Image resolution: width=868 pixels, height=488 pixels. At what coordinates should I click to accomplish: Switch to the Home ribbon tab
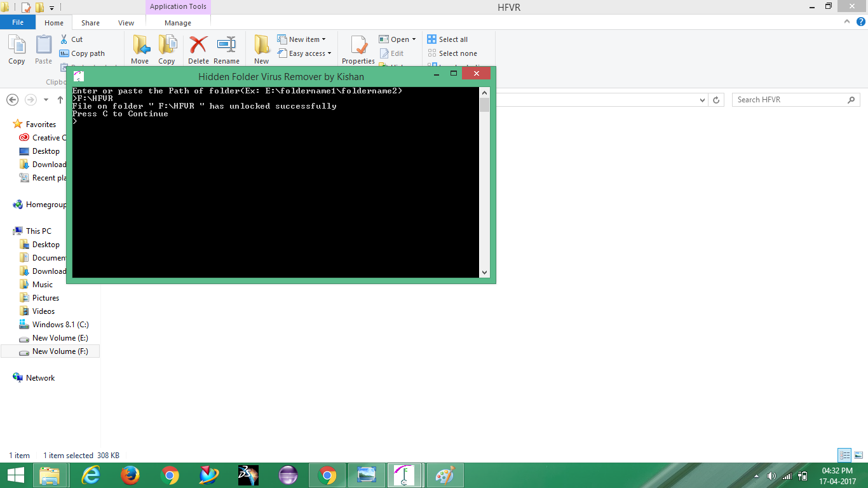click(x=54, y=23)
